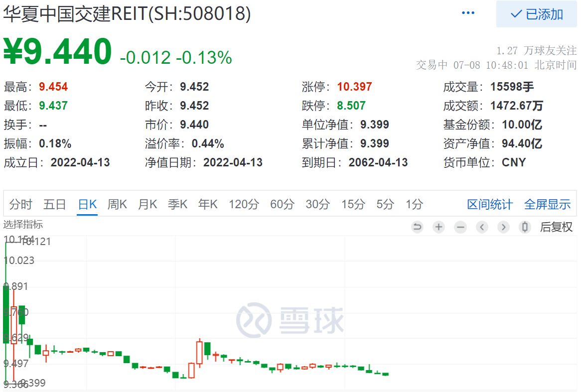Select the 年K tab

click(208, 204)
